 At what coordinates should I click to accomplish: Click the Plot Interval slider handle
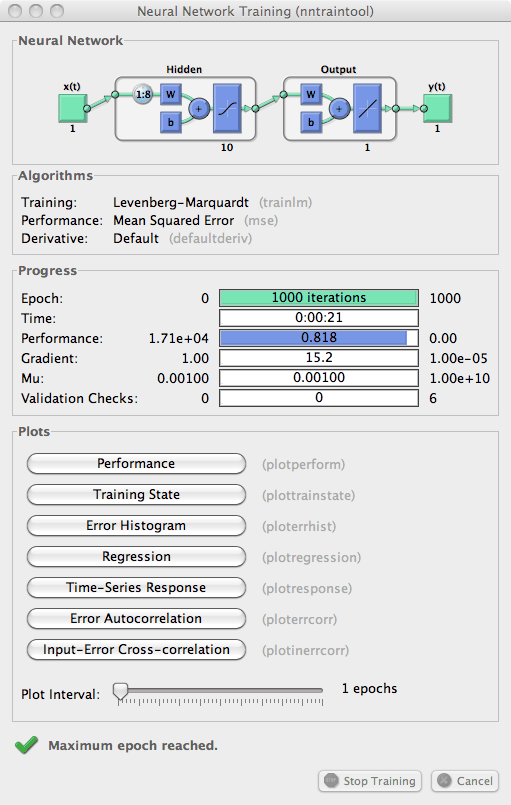pos(120,691)
